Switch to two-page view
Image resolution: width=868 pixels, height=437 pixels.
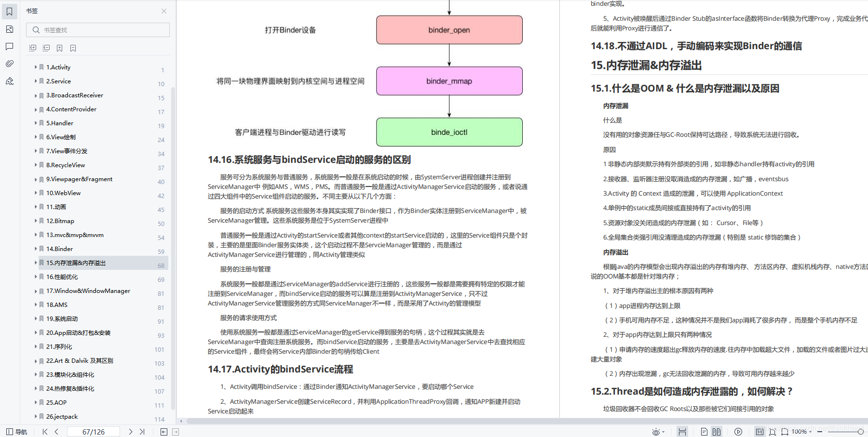click(x=717, y=432)
